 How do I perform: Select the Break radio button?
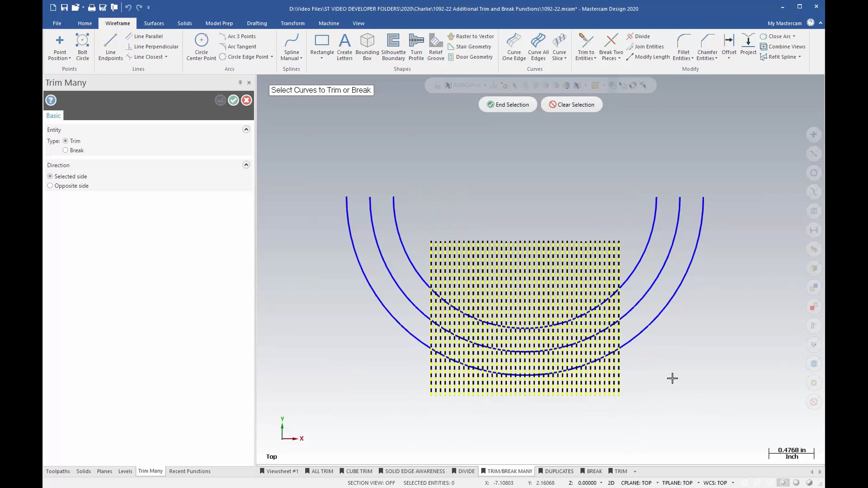click(x=65, y=150)
